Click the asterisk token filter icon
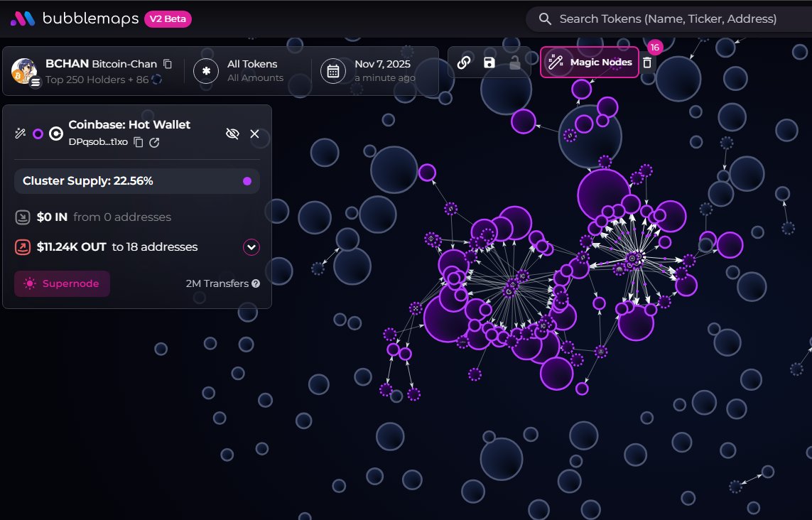 coord(206,71)
